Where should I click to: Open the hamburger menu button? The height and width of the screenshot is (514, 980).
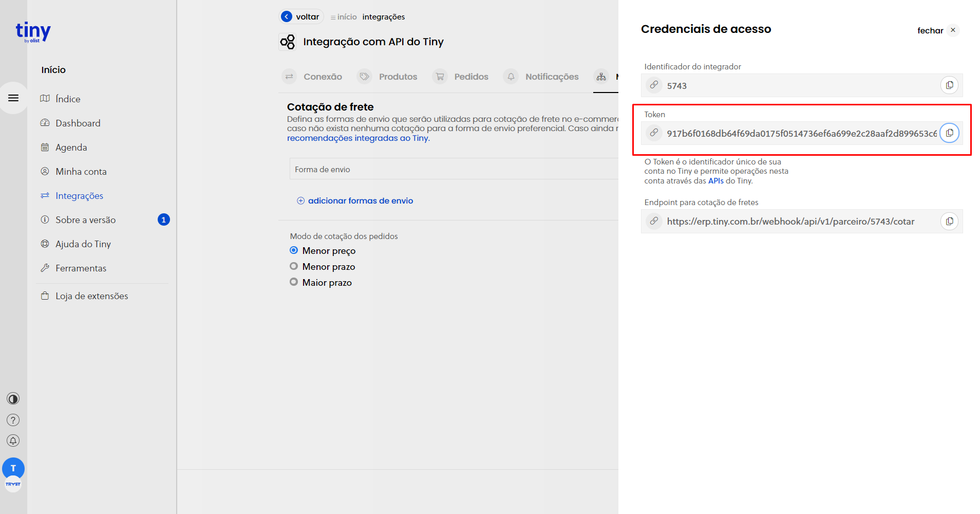click(x=13, y=98)
